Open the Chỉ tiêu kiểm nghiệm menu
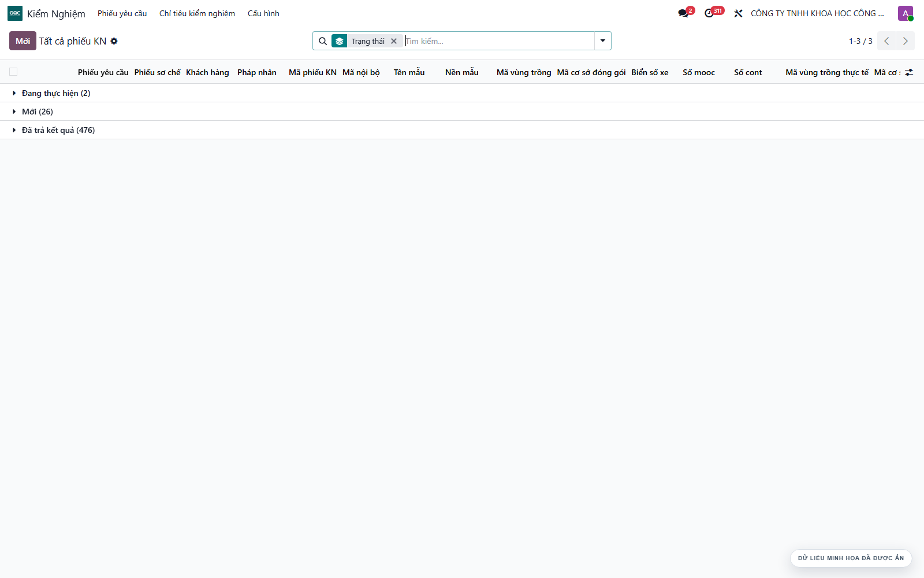 coord(197,13)
